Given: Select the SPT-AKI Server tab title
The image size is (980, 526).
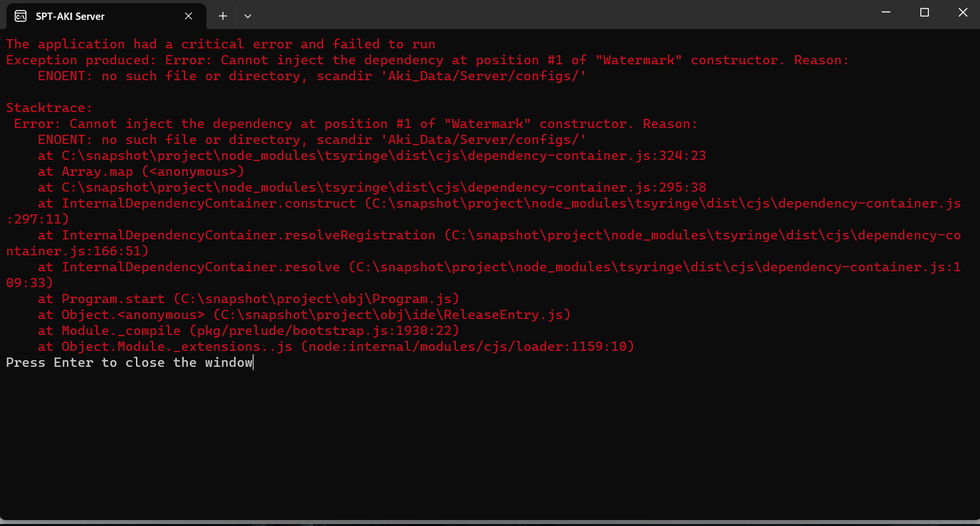Looking at the screenshot, I should pos(70,16).
